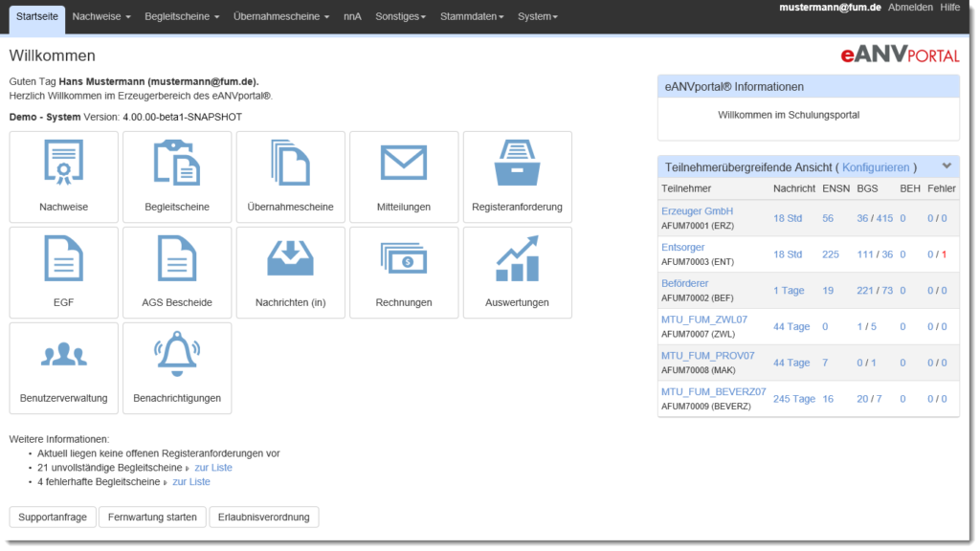Open the Übernahmescheine documents tile

pyautogui.click(x=291, y=177)
